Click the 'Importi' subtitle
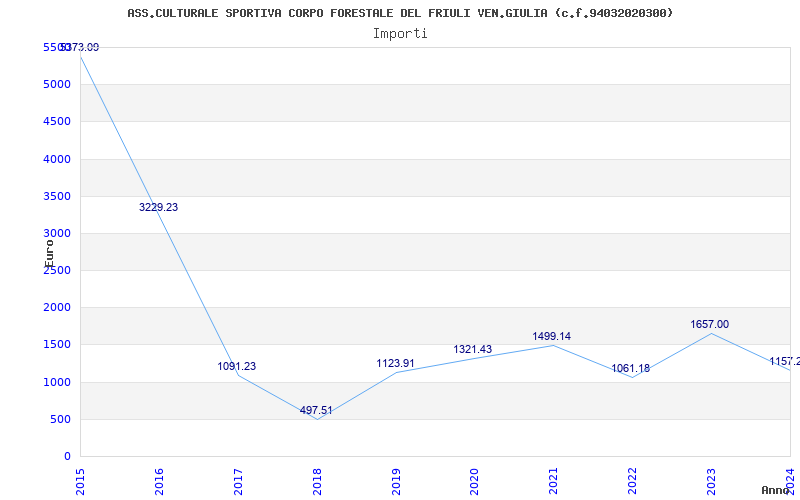800x500 pixels. point(400,34)
